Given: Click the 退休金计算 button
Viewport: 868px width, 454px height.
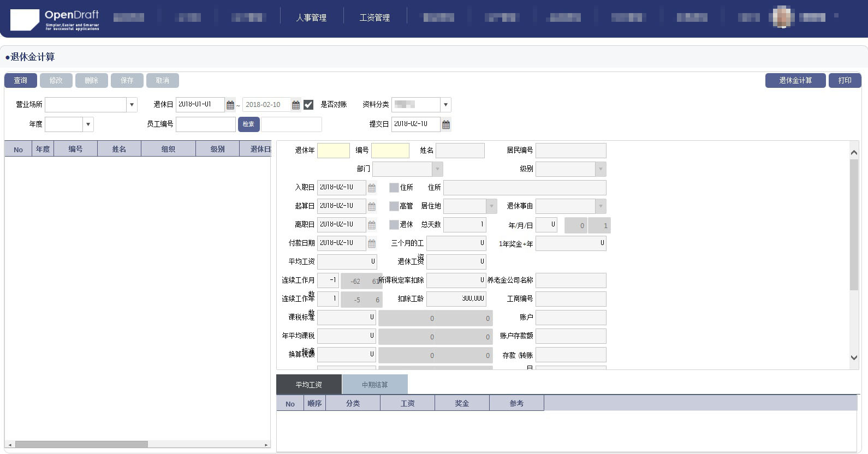Looking at the screenshot, I should click(x=795, y=81).
